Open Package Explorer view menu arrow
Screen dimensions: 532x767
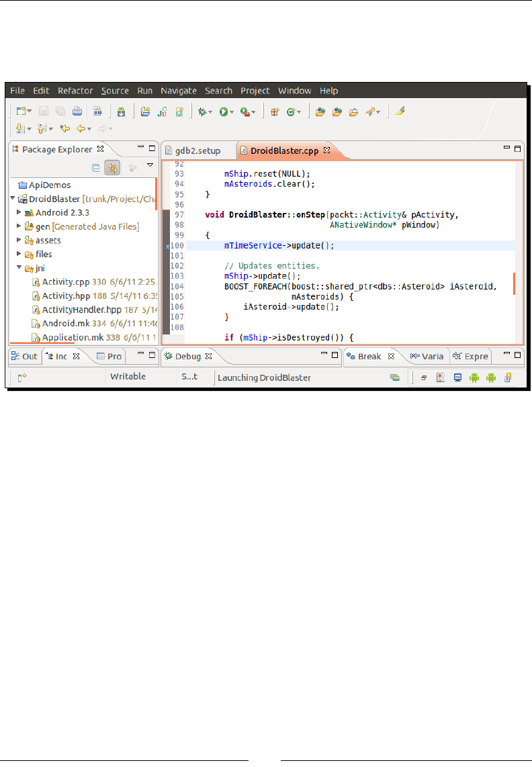coord(150,165)
